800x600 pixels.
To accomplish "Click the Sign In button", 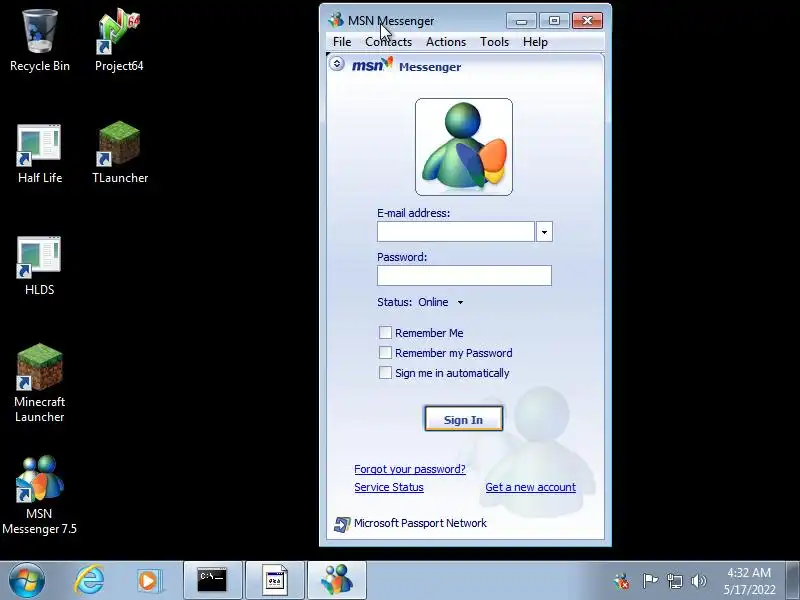I will (463, 419).
